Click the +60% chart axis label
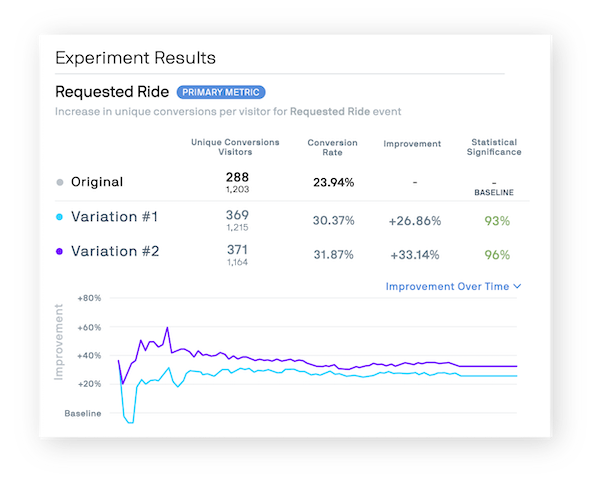 click(89, 328)
